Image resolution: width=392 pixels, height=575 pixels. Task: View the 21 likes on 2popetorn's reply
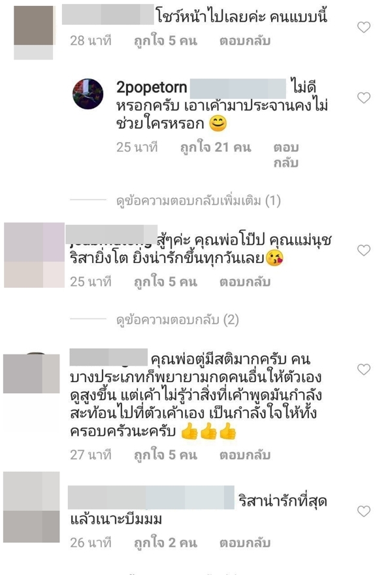click(x=216, y=147)
